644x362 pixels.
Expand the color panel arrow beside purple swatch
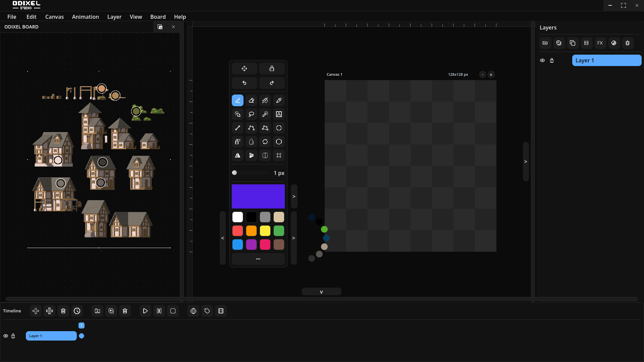click(x=294, y=196)
